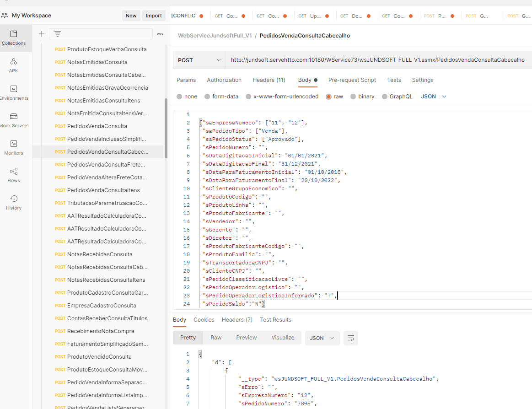The width and height of the screenshot is (532, 409).
Task: Open the Monitors sidebar section
Action: pyautogui.click(x=14, y=147)
